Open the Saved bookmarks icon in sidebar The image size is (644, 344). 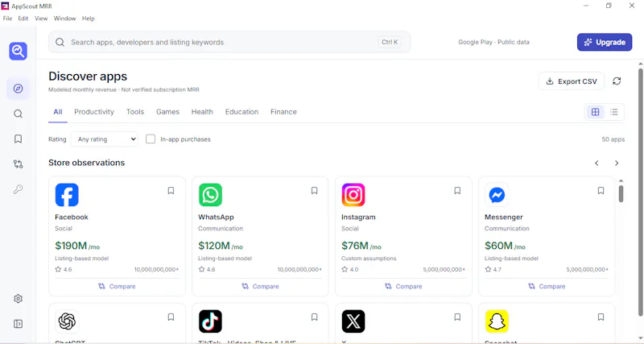point(18,139)
